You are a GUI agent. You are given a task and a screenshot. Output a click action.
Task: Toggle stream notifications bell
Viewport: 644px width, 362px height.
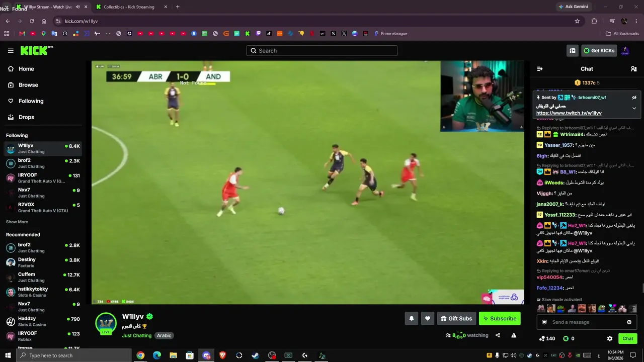(x=412, y=318)
